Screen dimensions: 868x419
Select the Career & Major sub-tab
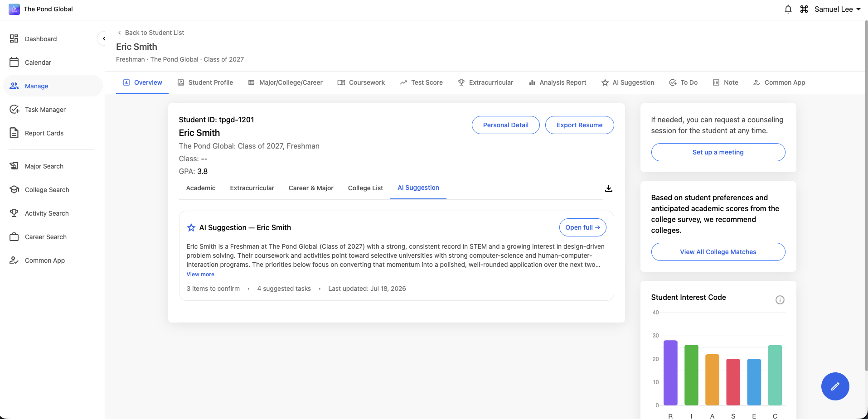tap(311, 188)
